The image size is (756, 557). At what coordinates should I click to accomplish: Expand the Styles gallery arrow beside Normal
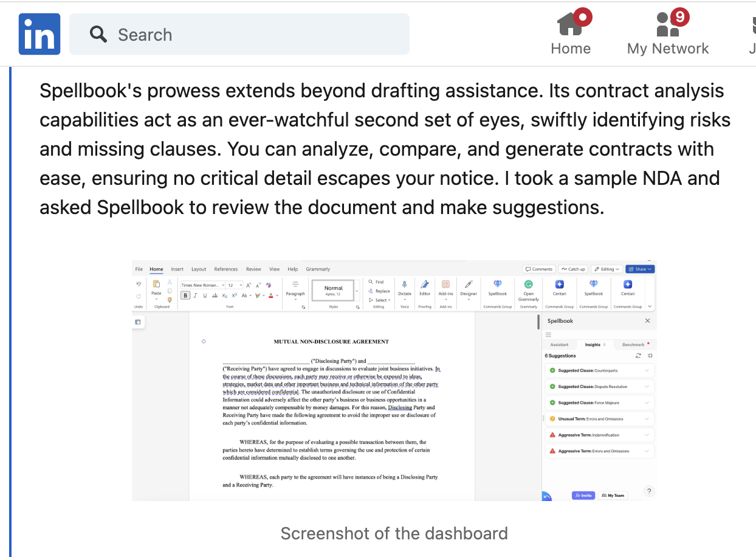pyautogui.click(x=357, y=291)
